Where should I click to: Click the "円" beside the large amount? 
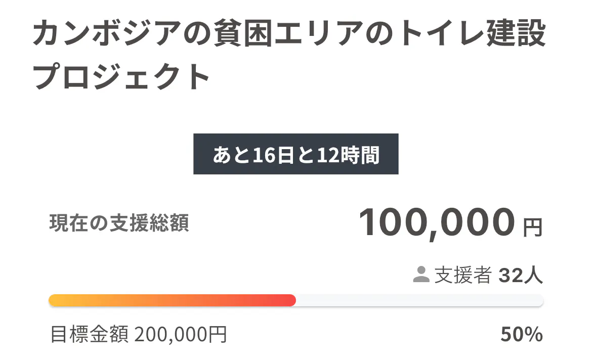533,227
